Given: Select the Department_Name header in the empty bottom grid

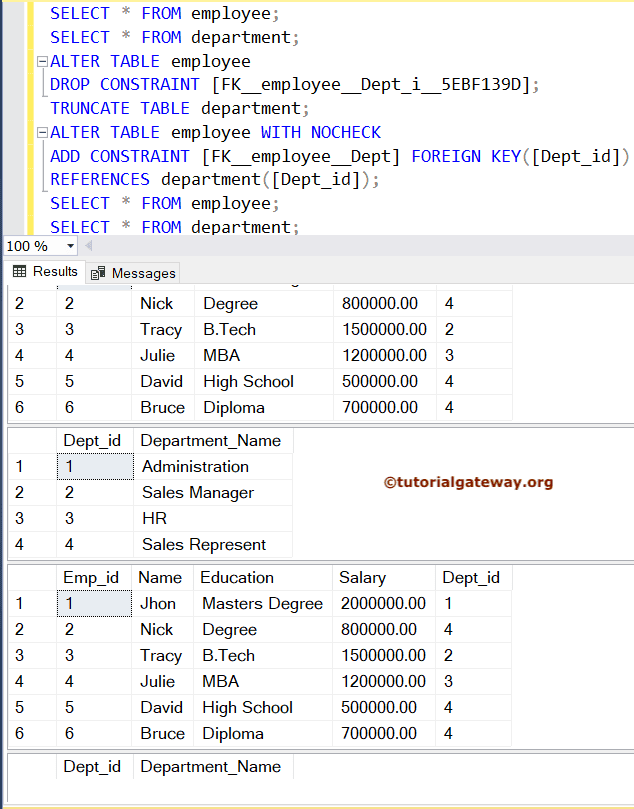Looking at the screenshot, I should pos(213,767).
